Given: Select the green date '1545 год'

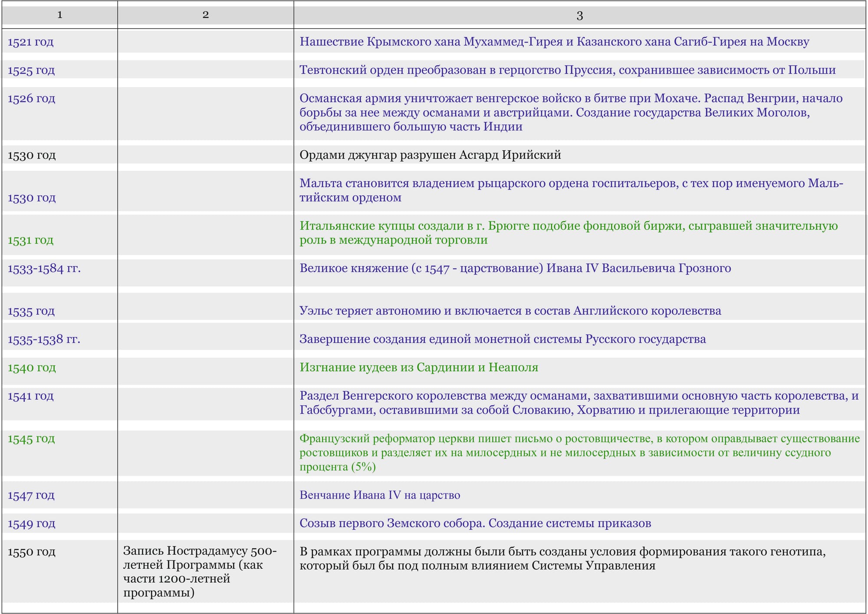Looking at the screenshot, I should (31, 438).
